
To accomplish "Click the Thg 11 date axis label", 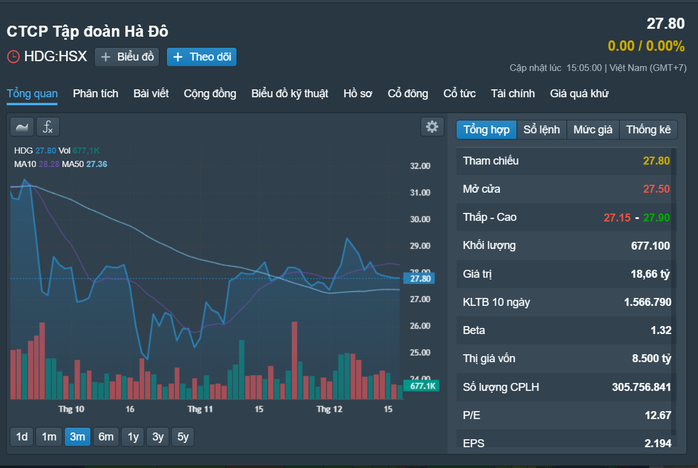I will [x=200, y=409].
